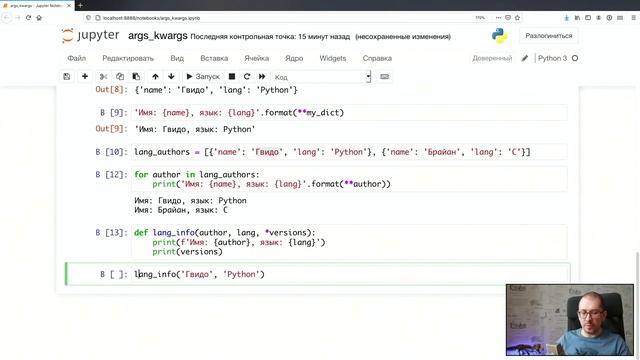Image resolution: width=640 pixels, height=360 pixels.
Task: Restart kernel and run all fast-forward icon
Action: [262, 77]
